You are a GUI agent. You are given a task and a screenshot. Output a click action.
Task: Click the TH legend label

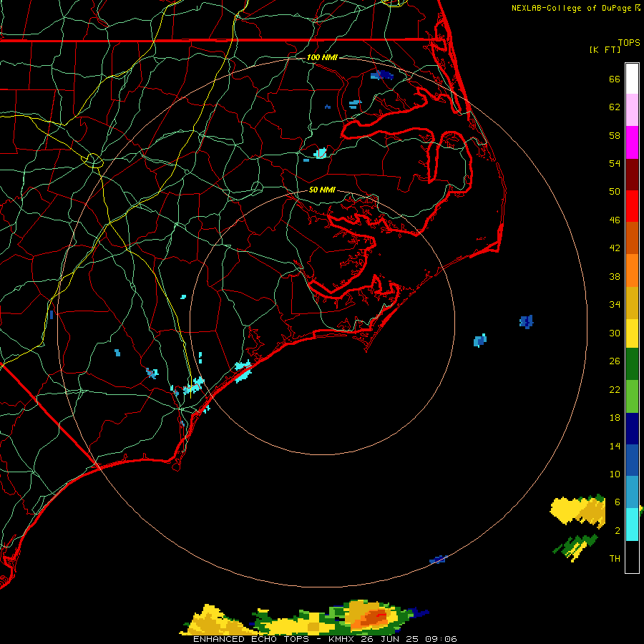615,559
